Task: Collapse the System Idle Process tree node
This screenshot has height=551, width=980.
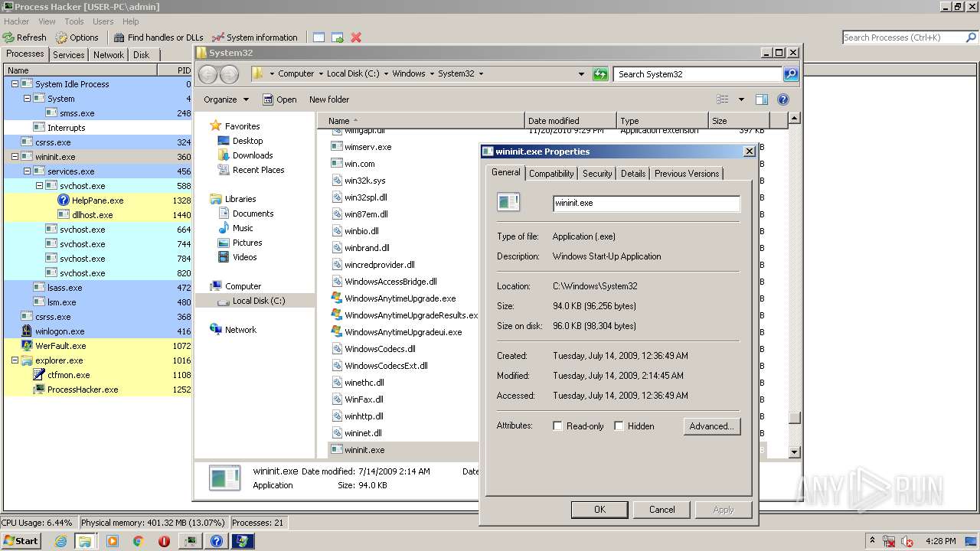Action: coord(15,84)
